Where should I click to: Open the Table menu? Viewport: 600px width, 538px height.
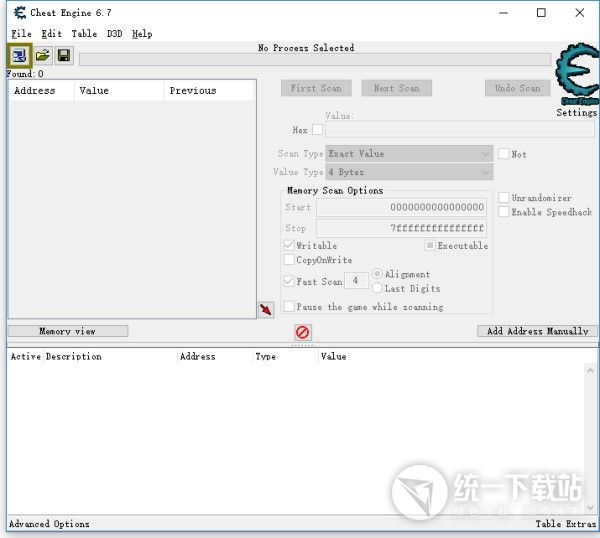point(84,34)
